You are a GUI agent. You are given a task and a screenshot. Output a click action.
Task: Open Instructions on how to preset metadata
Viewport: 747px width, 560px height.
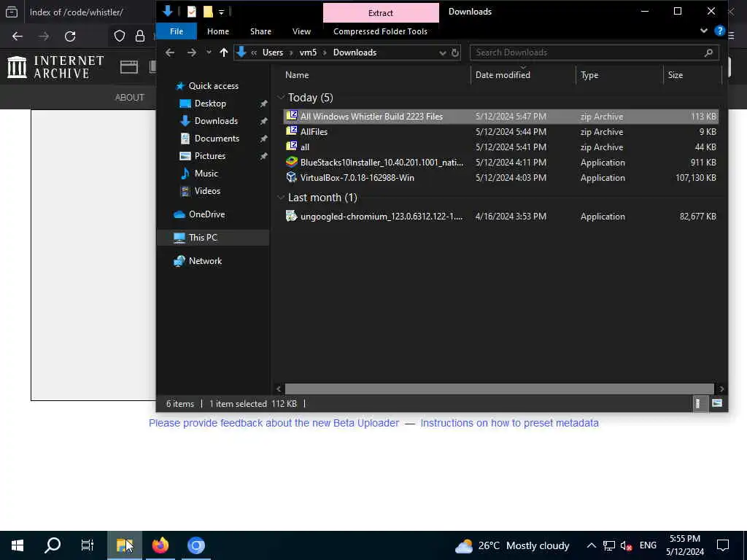(x=509, y=423)
